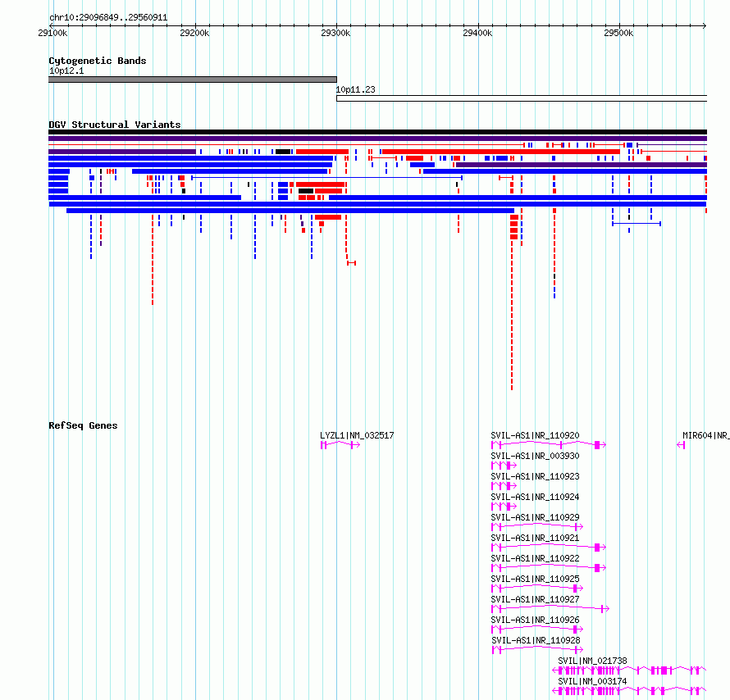Viewport: 730px width, 700px height.
Task: Click the LYZL1 gene model glyph
Action: point(340,445)
